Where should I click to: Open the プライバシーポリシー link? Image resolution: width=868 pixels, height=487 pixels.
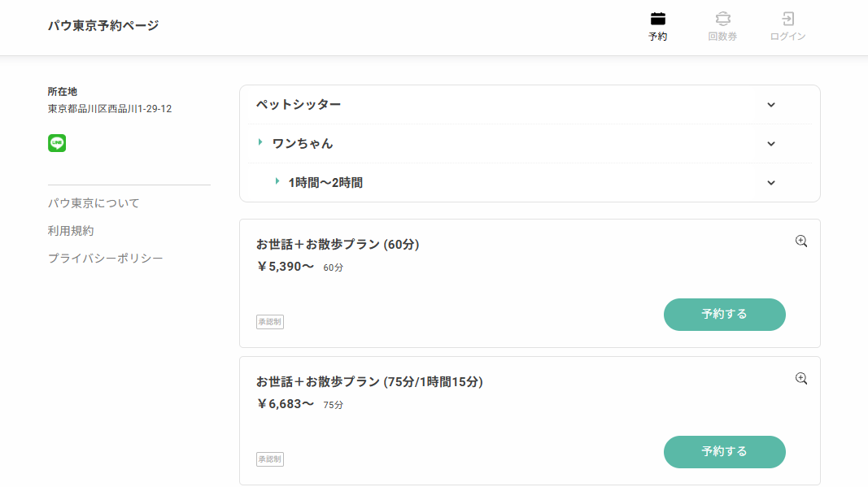click(105, 259)
